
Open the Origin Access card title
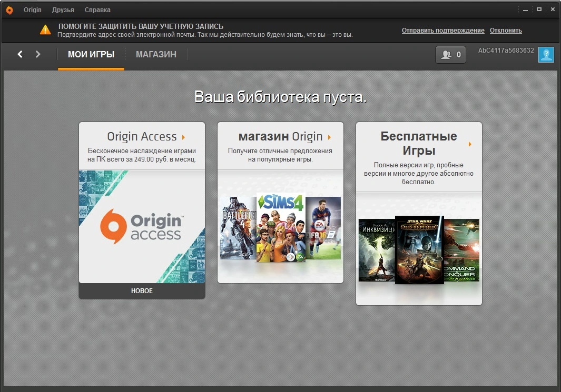click(142, 136)
